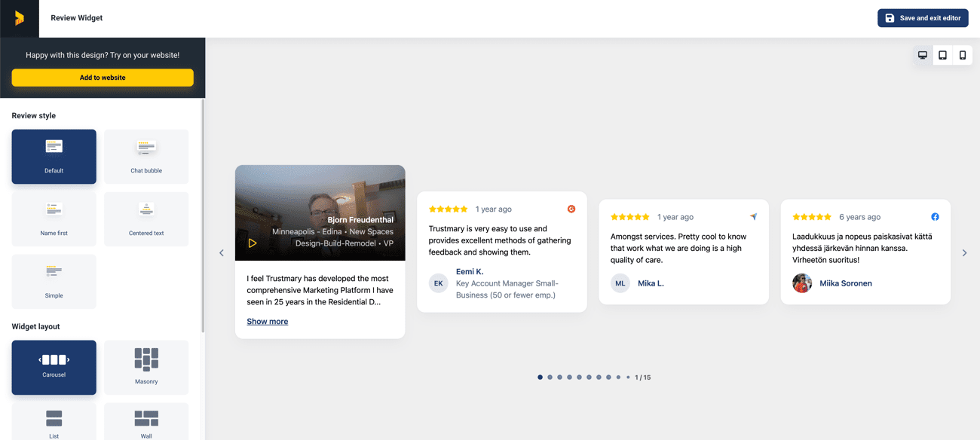The image size is (980, 440).
Task: Click Miika Soronen's profile photo
Action: pos(802,283)
